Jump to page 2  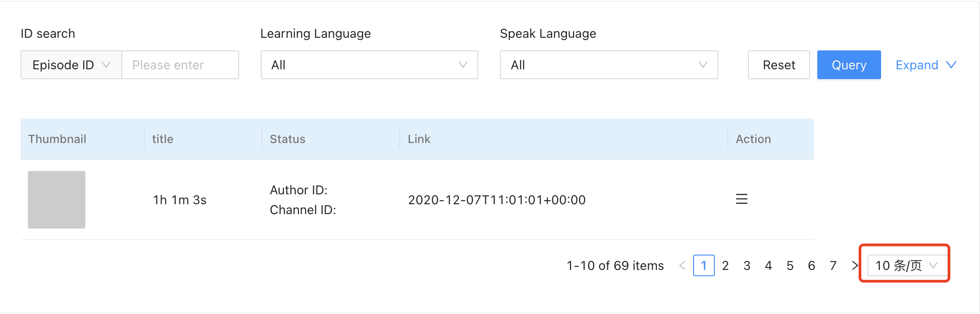pyautogui.click(x=725, y=265)
